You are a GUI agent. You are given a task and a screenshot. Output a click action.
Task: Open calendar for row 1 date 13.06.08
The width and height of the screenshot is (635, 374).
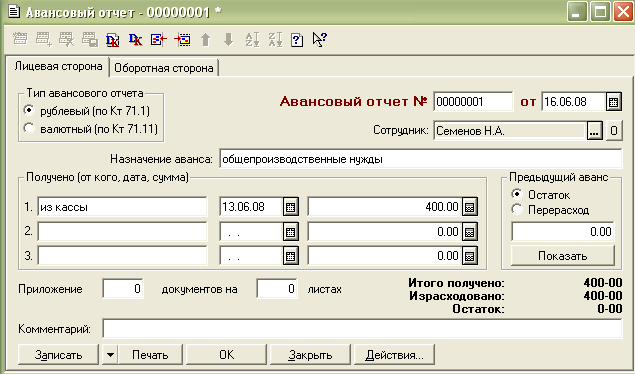click(x=290, y=207)
